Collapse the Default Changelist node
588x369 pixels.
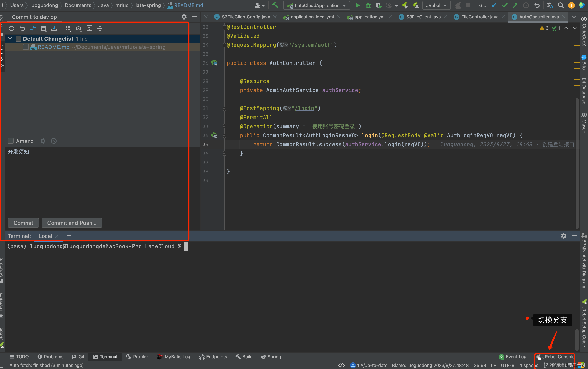10,38
